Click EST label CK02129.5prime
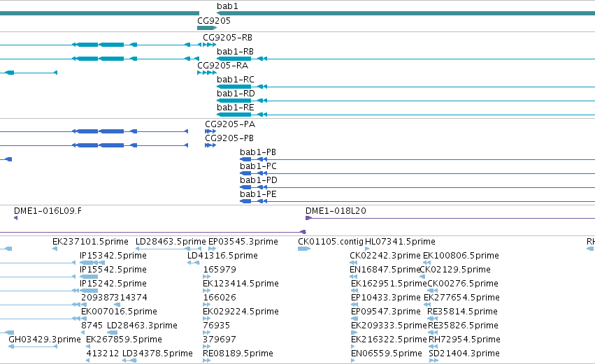595x364 pixels. [x=455, y=270]
